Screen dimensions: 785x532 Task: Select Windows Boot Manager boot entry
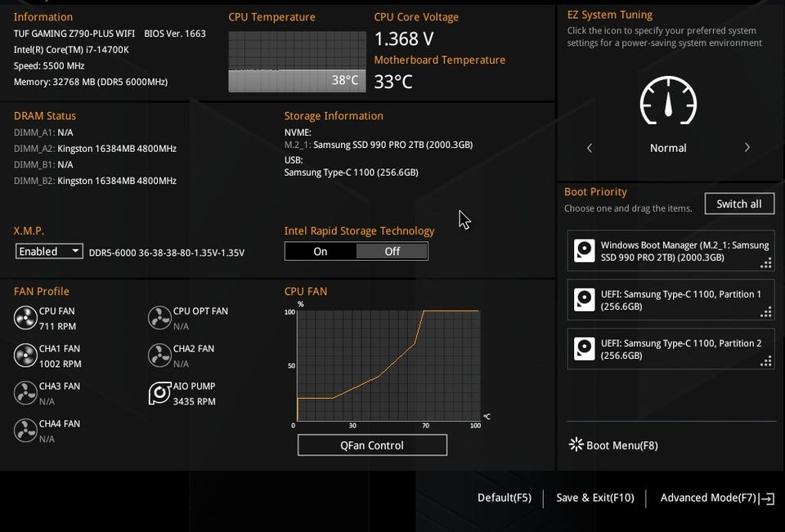671,251
